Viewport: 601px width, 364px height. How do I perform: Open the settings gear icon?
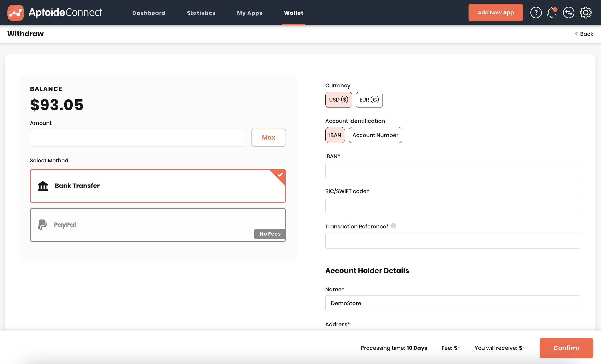coord(586,13)
